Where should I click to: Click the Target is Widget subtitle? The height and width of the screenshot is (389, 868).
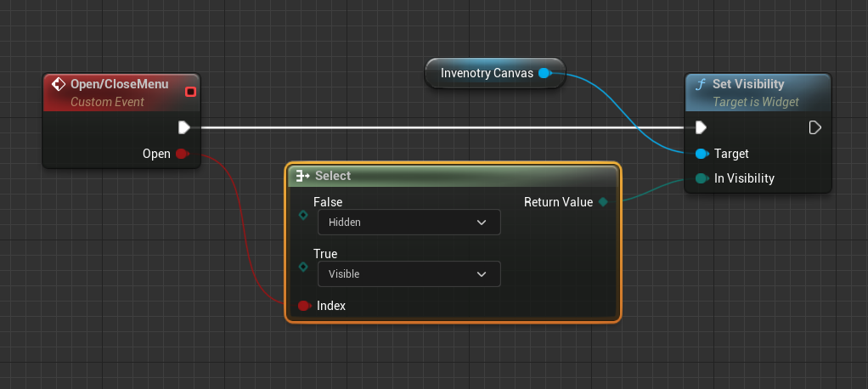756,102
